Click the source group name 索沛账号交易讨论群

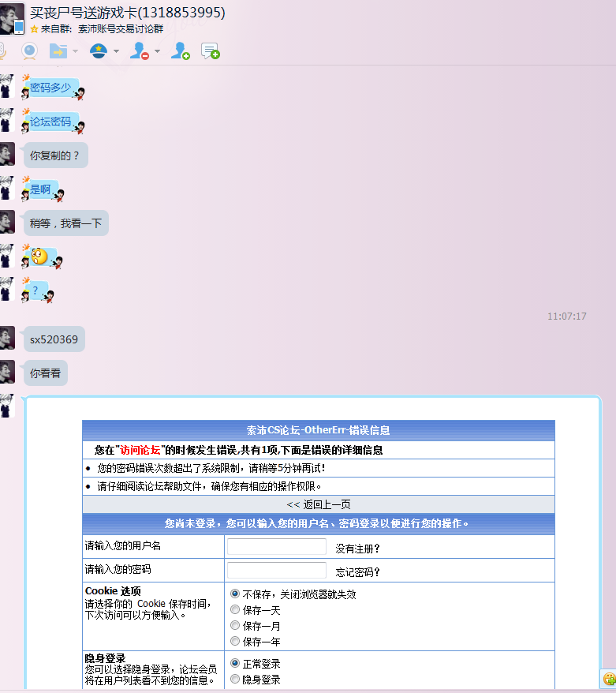pos(121,28)
